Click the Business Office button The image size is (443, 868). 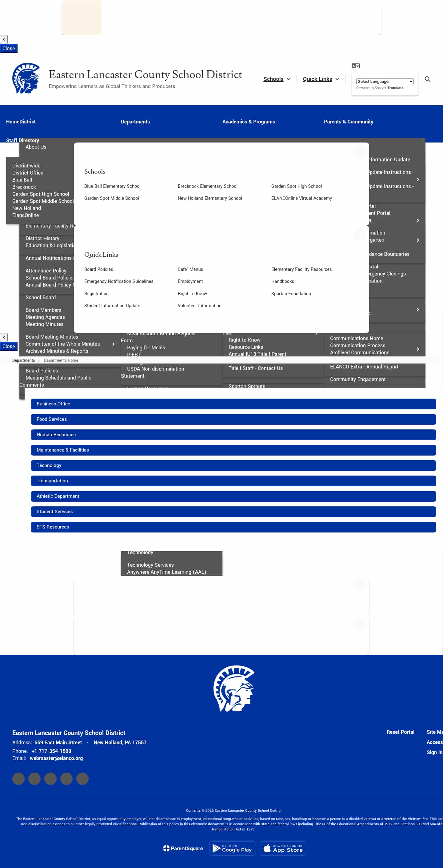(x=233, y=404)
